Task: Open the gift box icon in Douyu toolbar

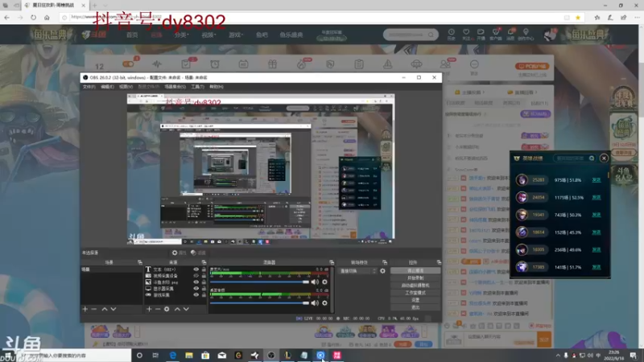Action: (x=272, y=64)
